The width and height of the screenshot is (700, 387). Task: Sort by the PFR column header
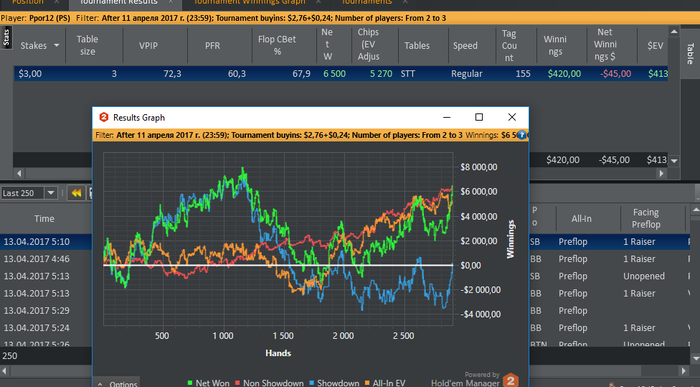[220, 46]
